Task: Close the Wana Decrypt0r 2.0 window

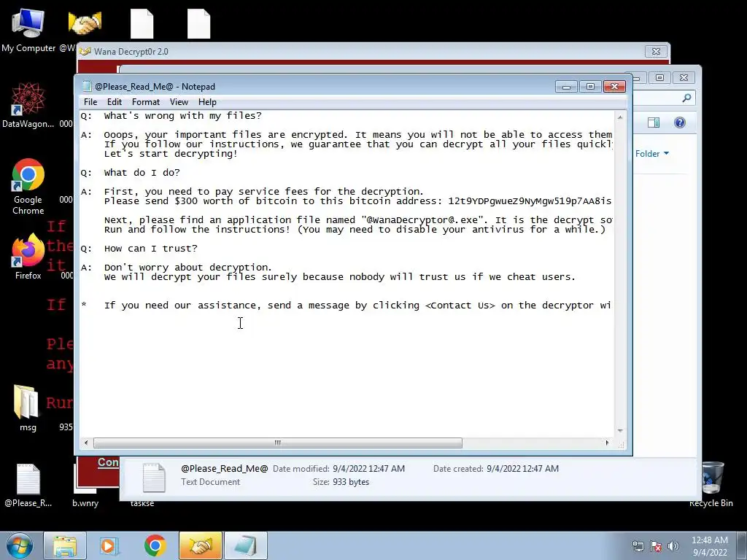Action: [656, 52]
